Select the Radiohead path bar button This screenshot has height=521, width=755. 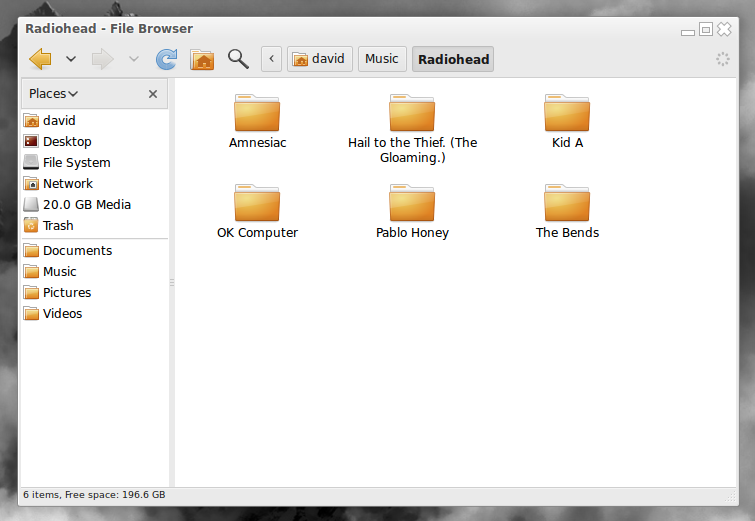(x=453, y=59)
